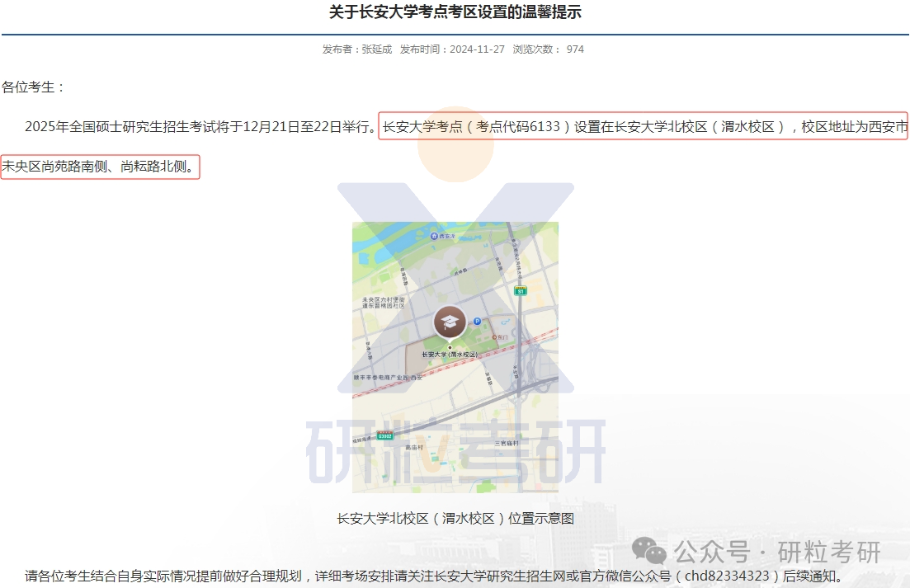Click the 东门 gate marker on the map
The height and width of the screenshot is (588, 910).
(x=500, y=337)
